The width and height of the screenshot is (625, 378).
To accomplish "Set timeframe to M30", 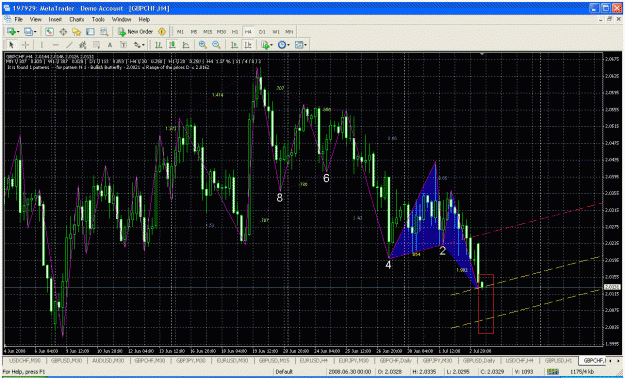I will pos(221,32).
